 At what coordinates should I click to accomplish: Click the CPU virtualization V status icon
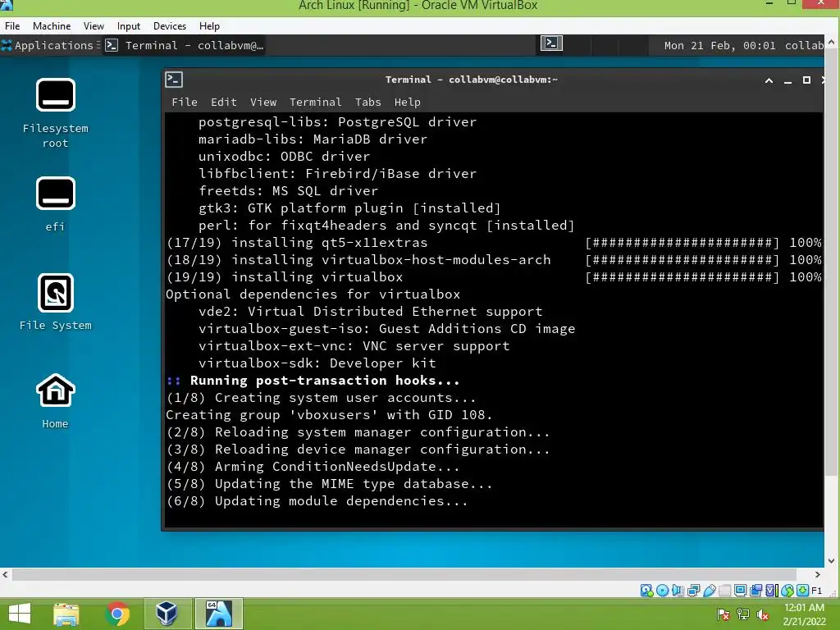click(771, 591)
